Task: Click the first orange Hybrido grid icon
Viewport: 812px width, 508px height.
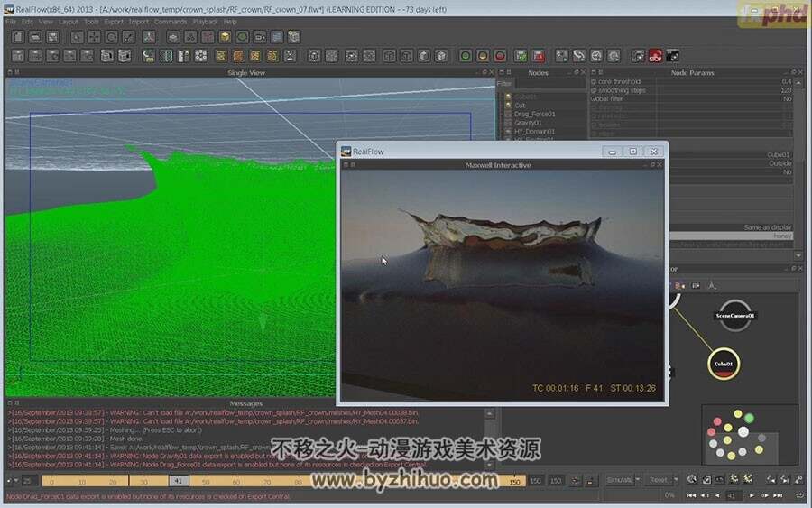Action: click(x=221, y=56)
